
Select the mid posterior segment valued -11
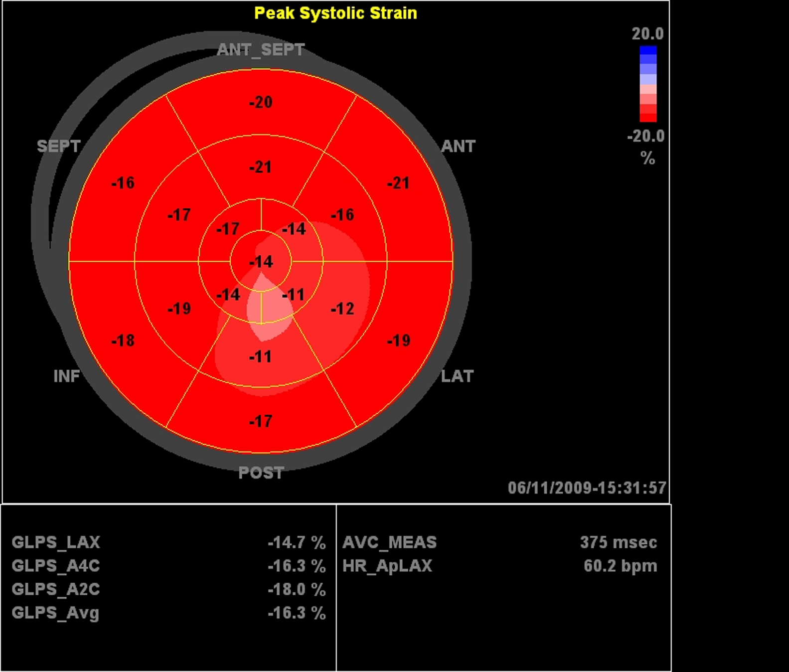(260, 356)
